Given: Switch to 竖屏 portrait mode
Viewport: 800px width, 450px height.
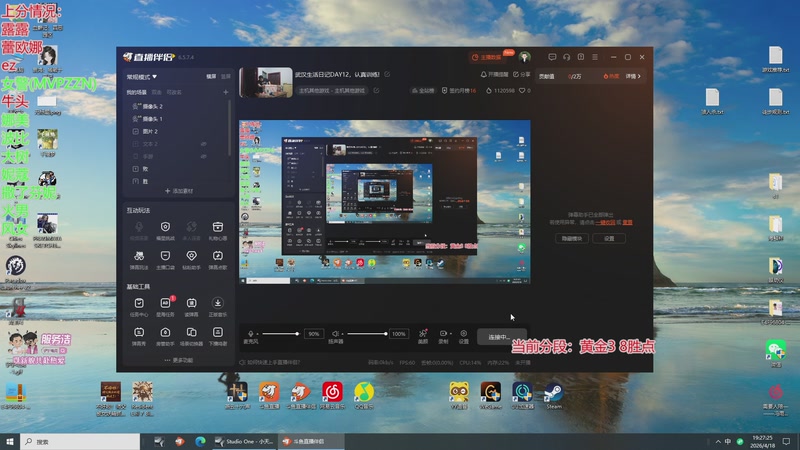Looking at the screenshot, I should pyautogui.click(x=226, y=77).
